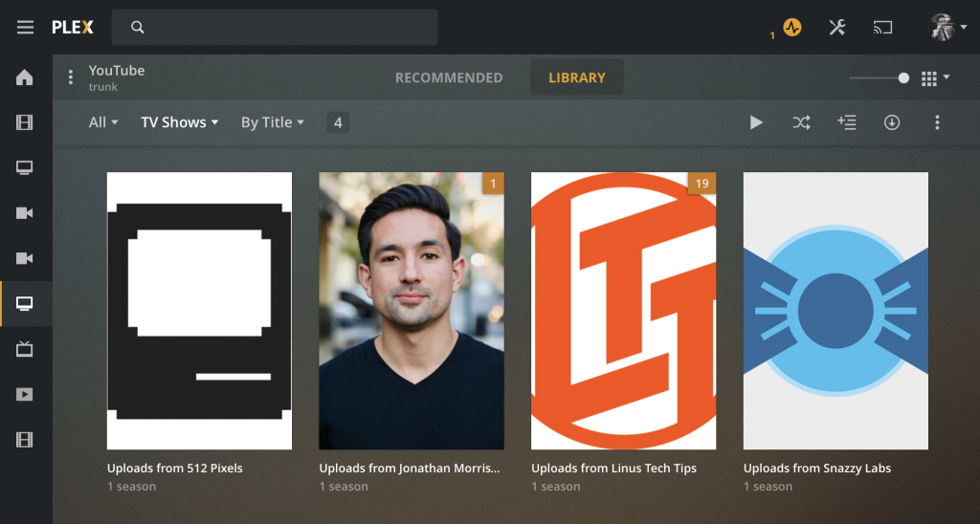Click the trunk server name
This screenshot has height=524, width=980.
[102, 87]
